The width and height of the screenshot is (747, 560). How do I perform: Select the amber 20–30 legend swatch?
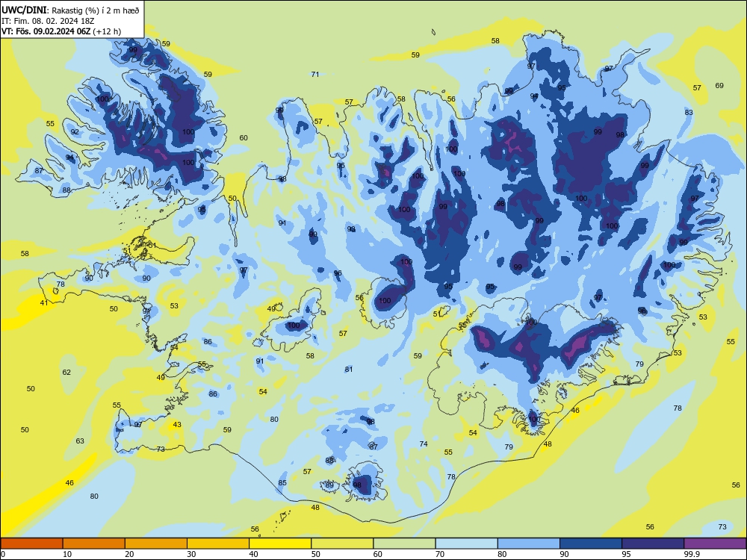(156, 544)
